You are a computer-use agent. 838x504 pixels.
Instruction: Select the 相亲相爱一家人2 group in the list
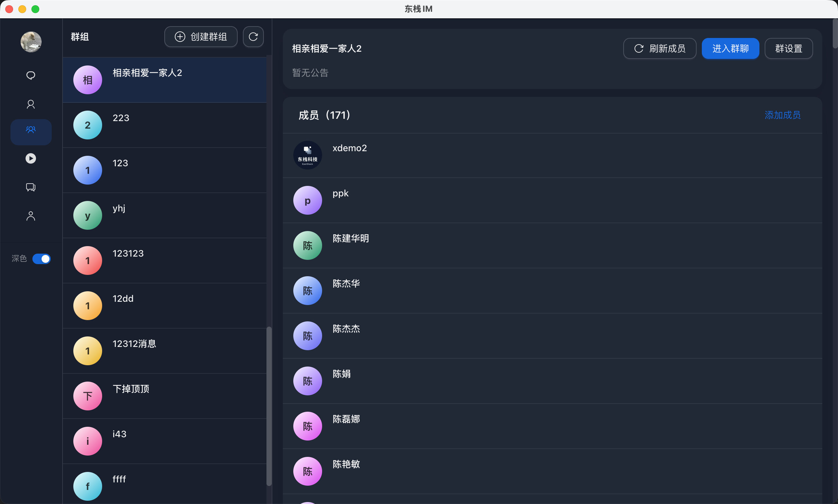click(164, 80)
